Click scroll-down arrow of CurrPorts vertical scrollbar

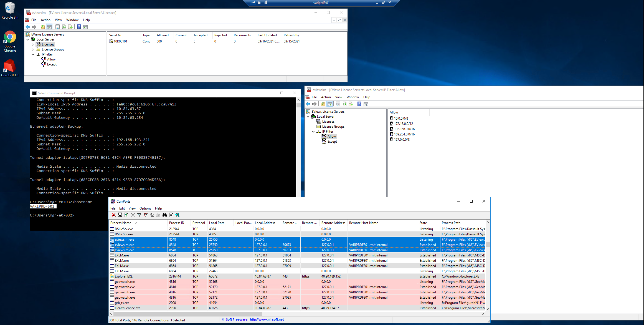point(488,309)
